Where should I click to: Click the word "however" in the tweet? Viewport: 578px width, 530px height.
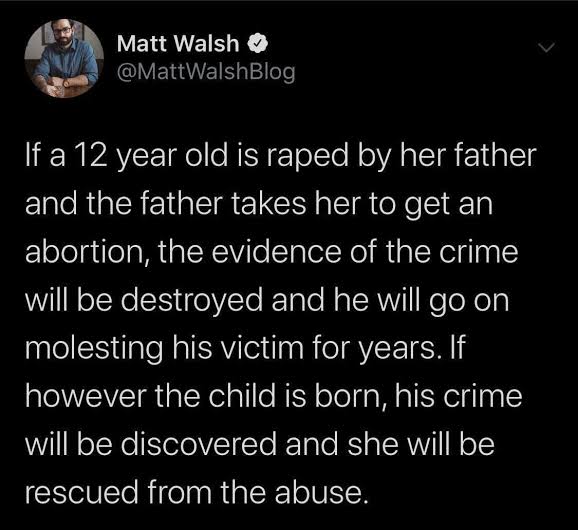click(86, 396)
